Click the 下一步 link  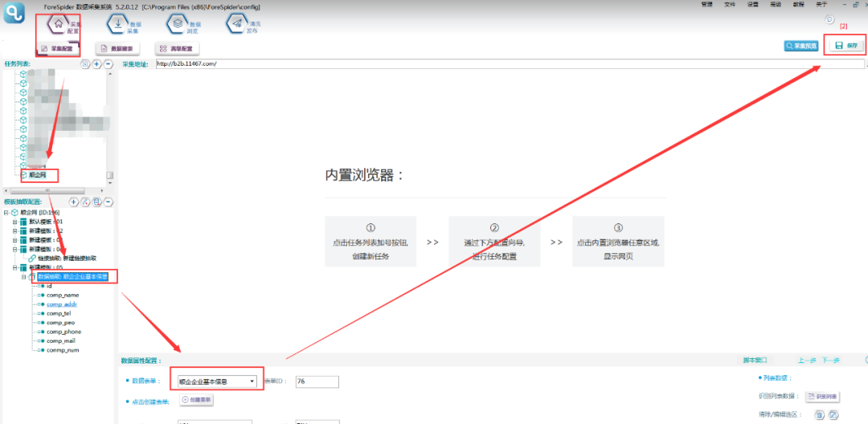(x=830, y=361)
